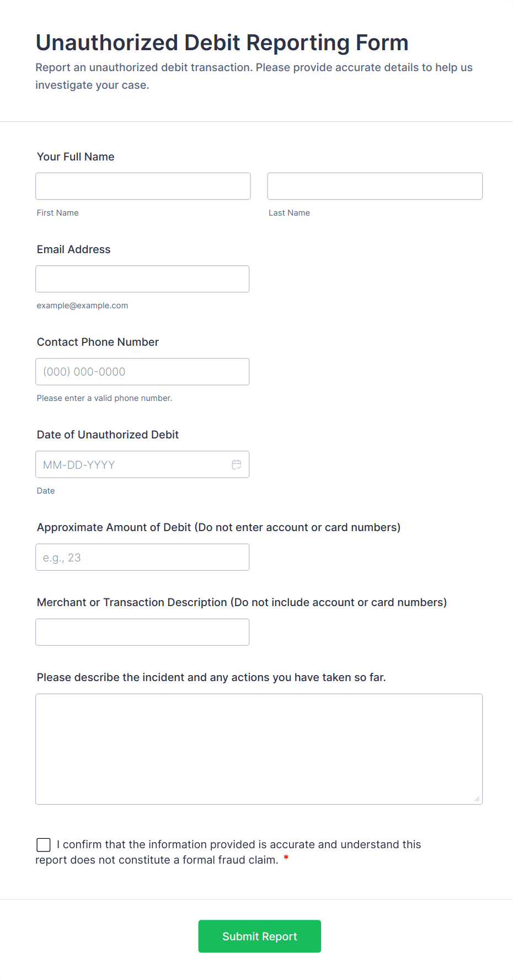Image resolution: width=513 pixels, height=980 pixels.
Task: Click the "Your Full Name" label
Action: 76,157
